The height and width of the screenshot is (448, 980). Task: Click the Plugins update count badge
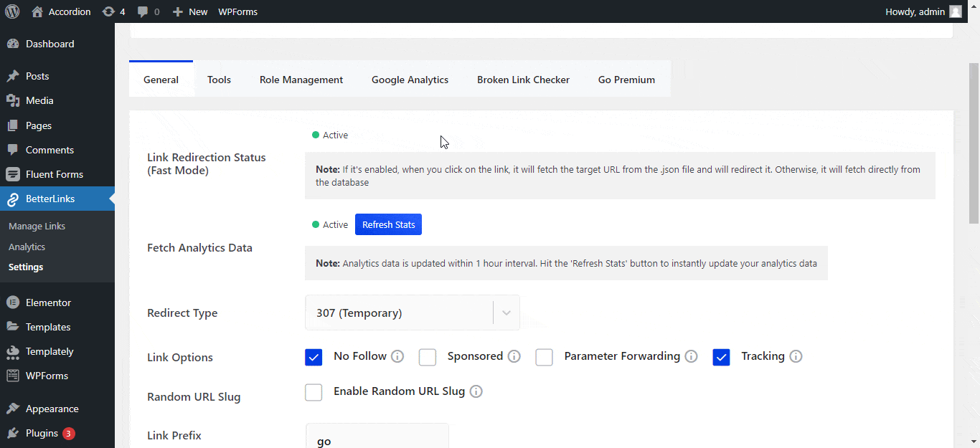tap(68, 433)
